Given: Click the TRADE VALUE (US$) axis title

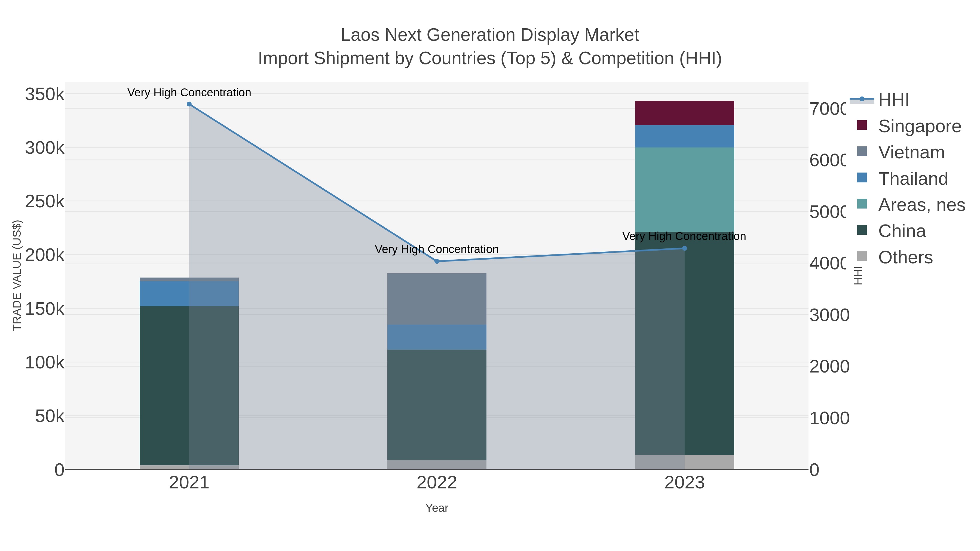Looking at the screenshot, I should pos(17,275).
